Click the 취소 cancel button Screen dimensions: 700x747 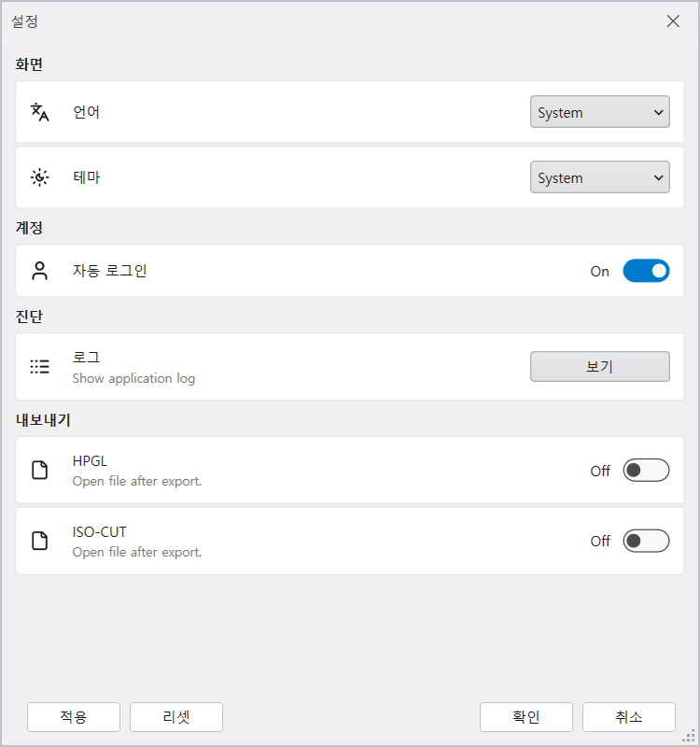pos(628,717)
